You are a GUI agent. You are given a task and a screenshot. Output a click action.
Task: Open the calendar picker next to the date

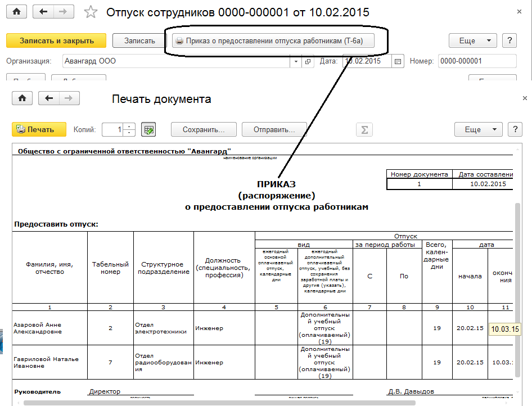(x=398, y=61)
